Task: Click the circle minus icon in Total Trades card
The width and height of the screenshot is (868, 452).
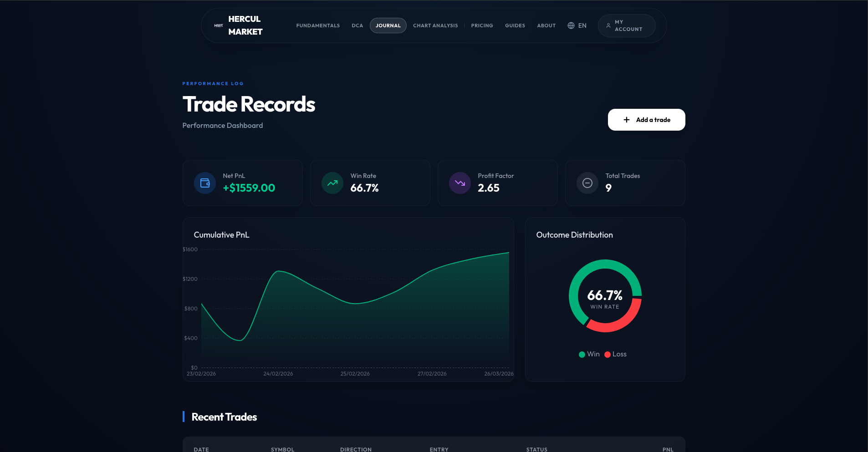Action: [587, 183]
